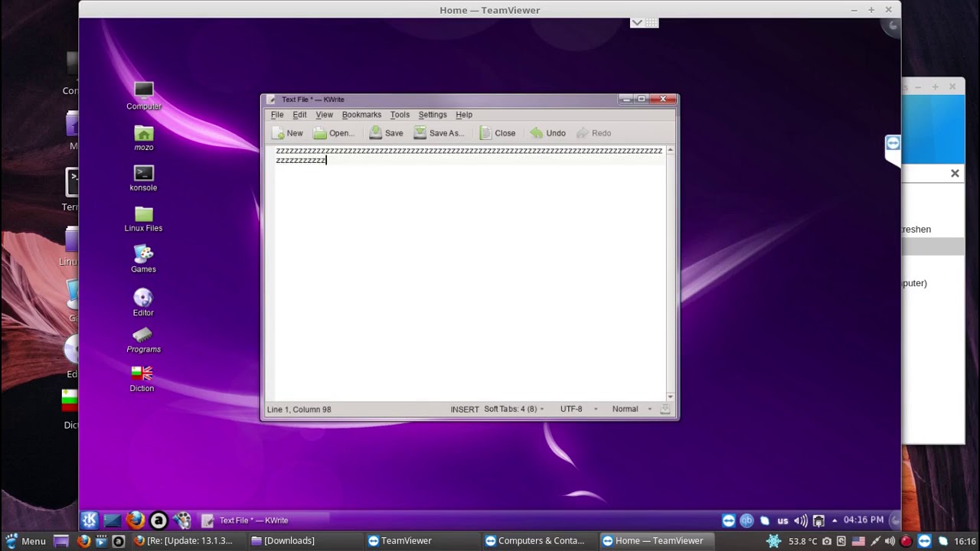
Task: Open the Normal highlighting mode dropdown
Action: tap(632, 409)
